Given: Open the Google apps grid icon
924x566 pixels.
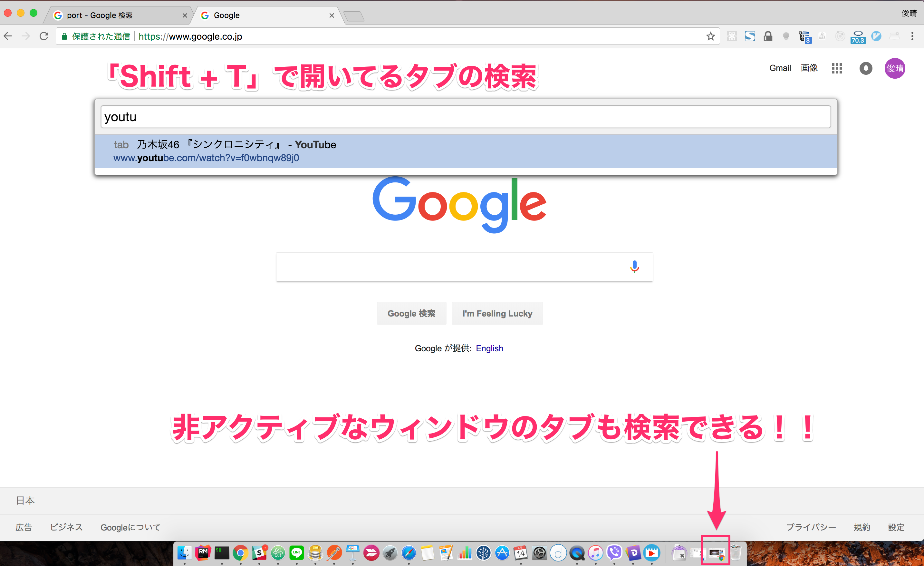Looking at the screenshot, I should (837, 68).
